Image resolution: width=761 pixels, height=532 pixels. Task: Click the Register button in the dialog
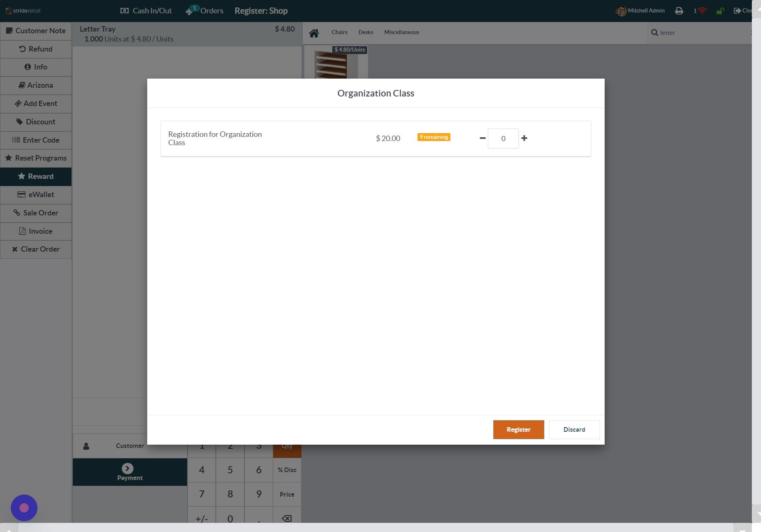[518, 429]
